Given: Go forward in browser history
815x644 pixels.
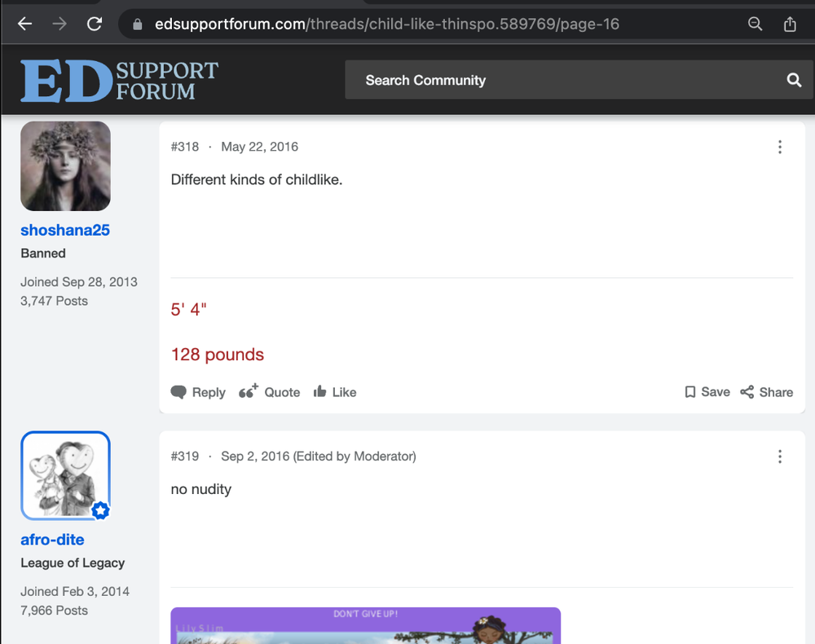Looking at the screenshot, I should coord(59,24).
